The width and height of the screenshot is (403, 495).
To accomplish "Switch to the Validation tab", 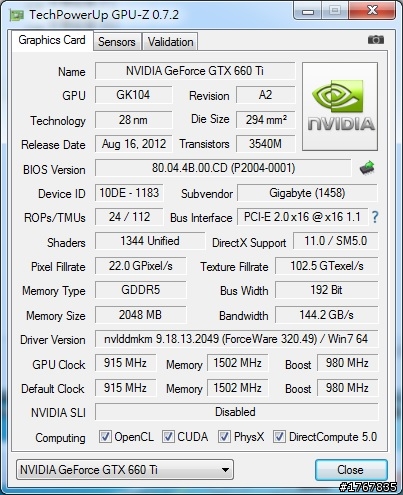I will [x=170, y=42].
